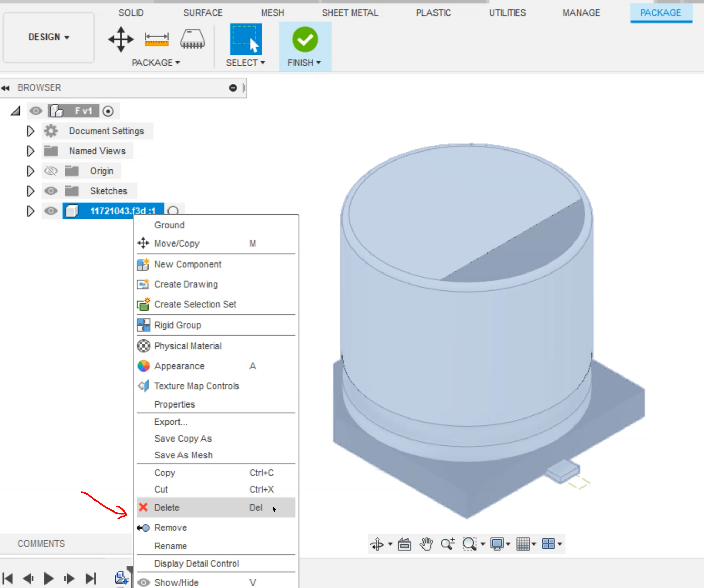Toggle visibility of component 11721043.f3d :1
Screen dimensions: 704x588
[x=51, y=211]
